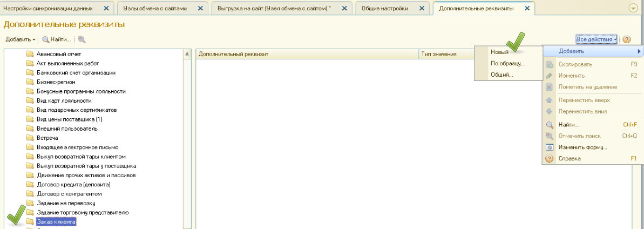Open the Все действия dropdown

[x=596, y=39]
